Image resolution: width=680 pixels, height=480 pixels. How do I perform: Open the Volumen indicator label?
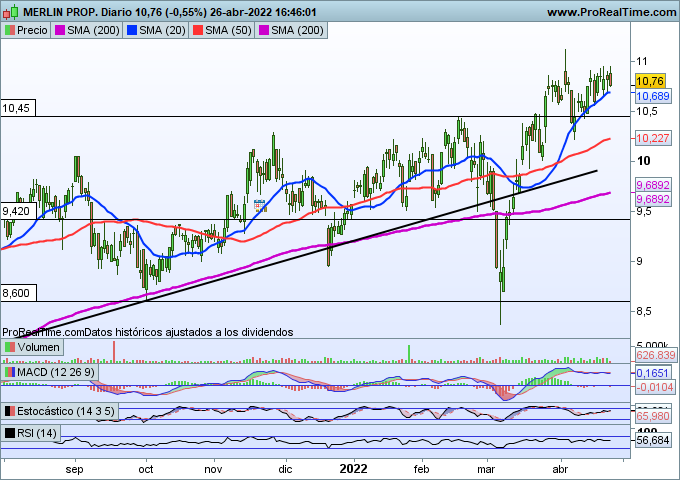click(33, 347)
